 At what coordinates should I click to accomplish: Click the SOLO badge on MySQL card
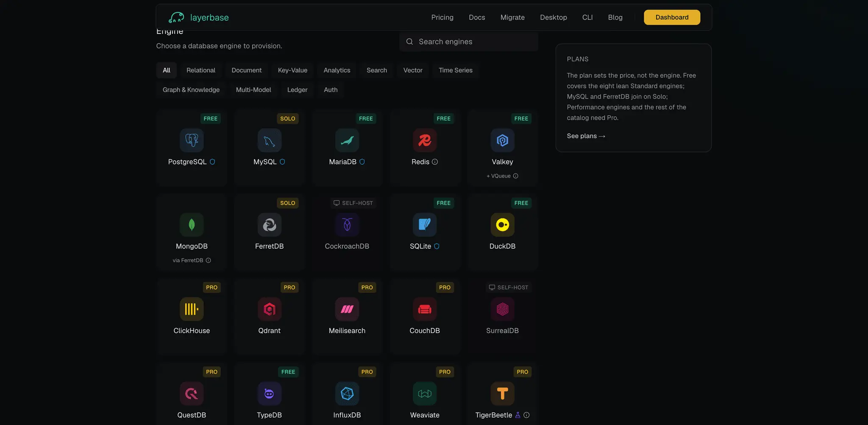coord(288,119)
